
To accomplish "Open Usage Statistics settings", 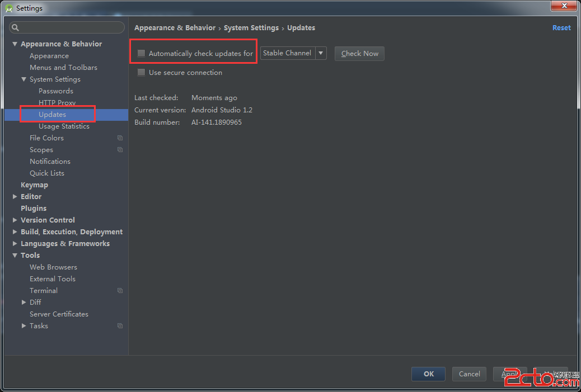I will click(x=64, y=126).
